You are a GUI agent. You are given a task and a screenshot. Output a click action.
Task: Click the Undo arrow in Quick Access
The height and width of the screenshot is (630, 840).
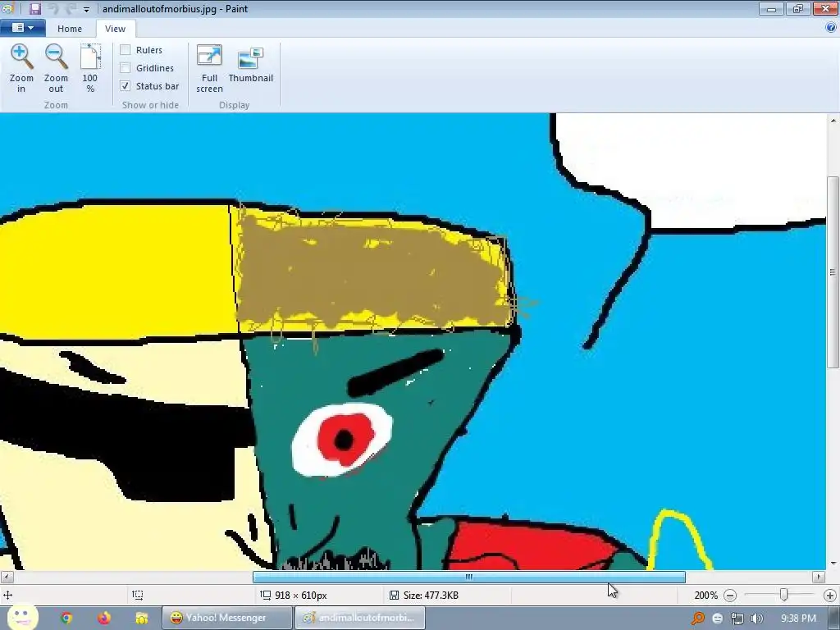click(x=53, y=8)
